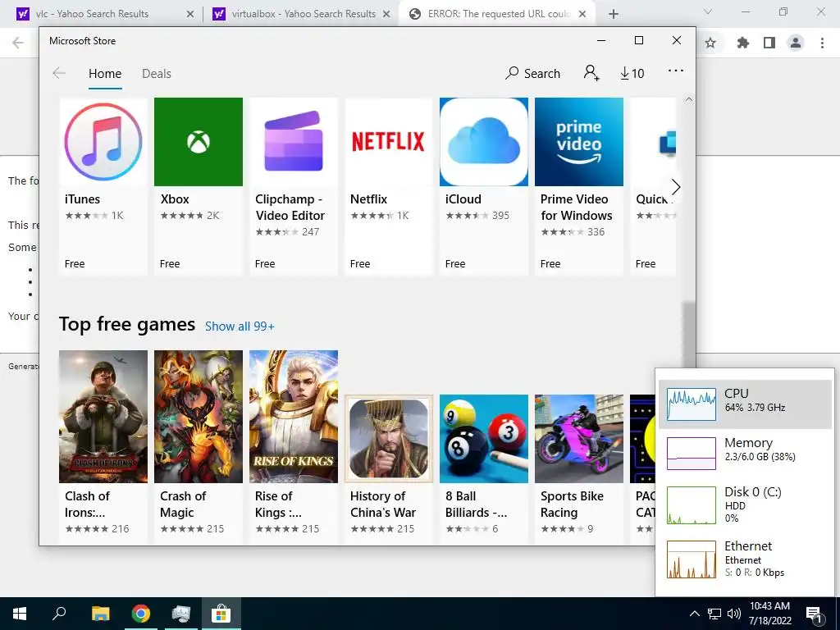The image size is (840, 630).
Task: Click Chrome tab search dropdown arrow
Action: pyautogui.click(x=708, y=11)
